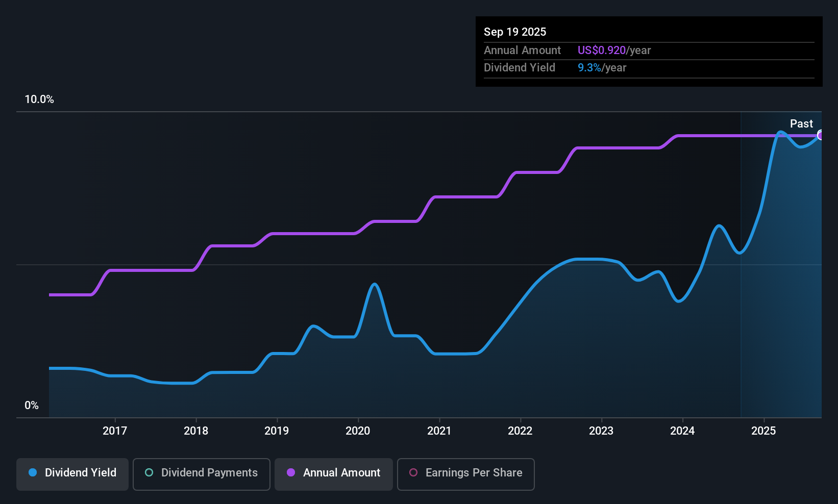Click the 0% y-axis label
838x504 pixels.
tap(32, 406)
